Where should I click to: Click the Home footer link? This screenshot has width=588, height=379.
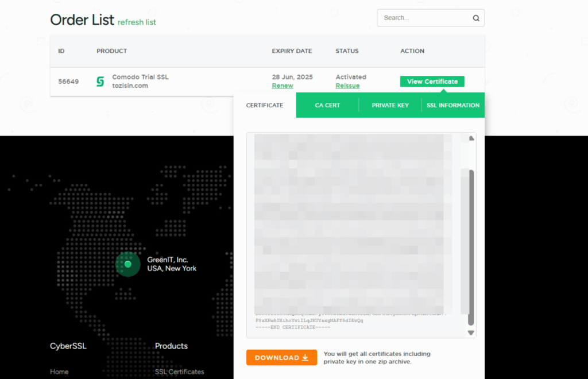tap(59, 372)
